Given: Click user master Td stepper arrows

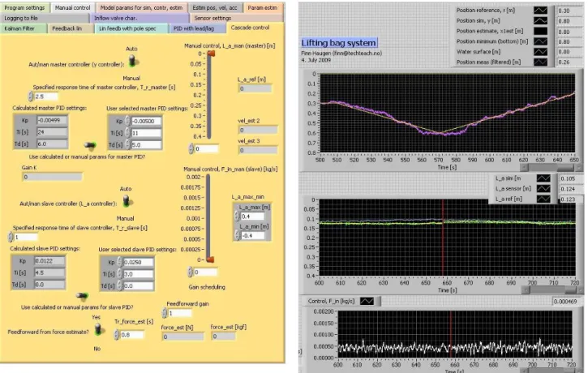Looking at the screenshot, I should (127, 144).
